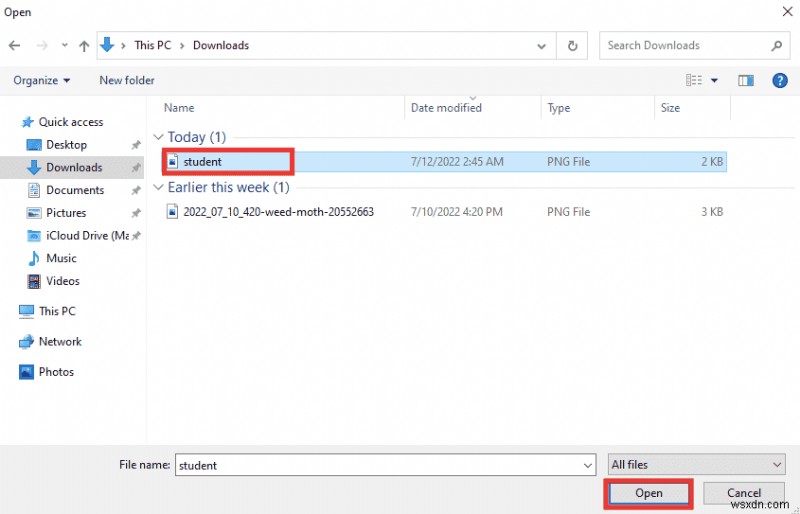
Task: Select This PC in the address path
Action: coord(153,45)
